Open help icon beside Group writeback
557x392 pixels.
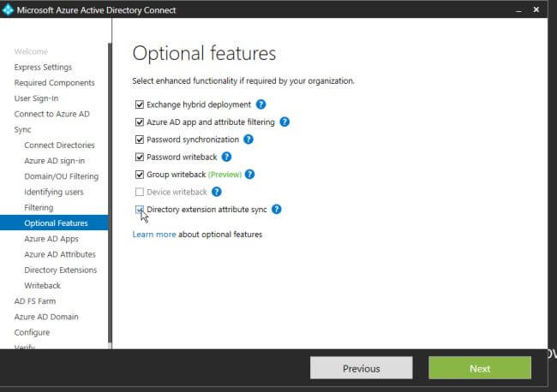249,175
